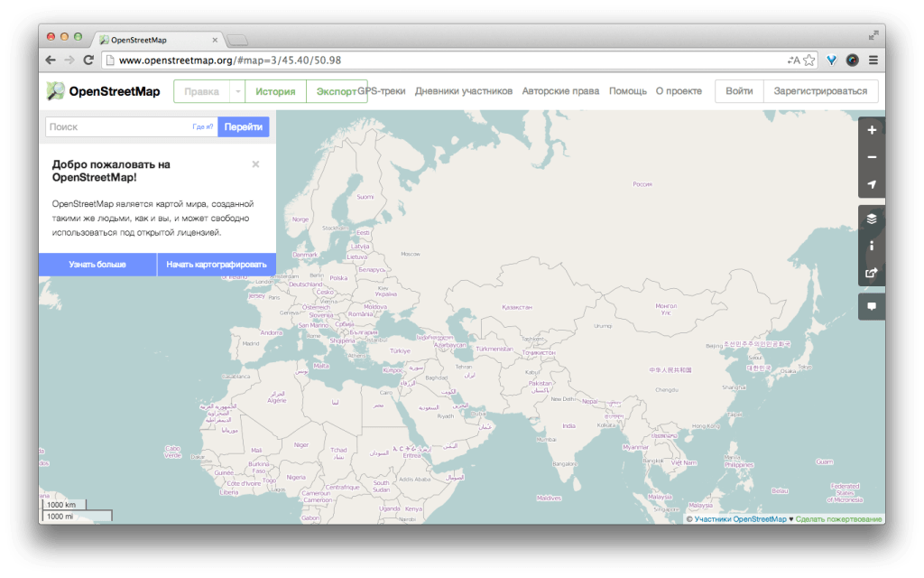This screenshot has width=924, height=578.
Task: Open the map layers panel
Action: coord(872,219)
